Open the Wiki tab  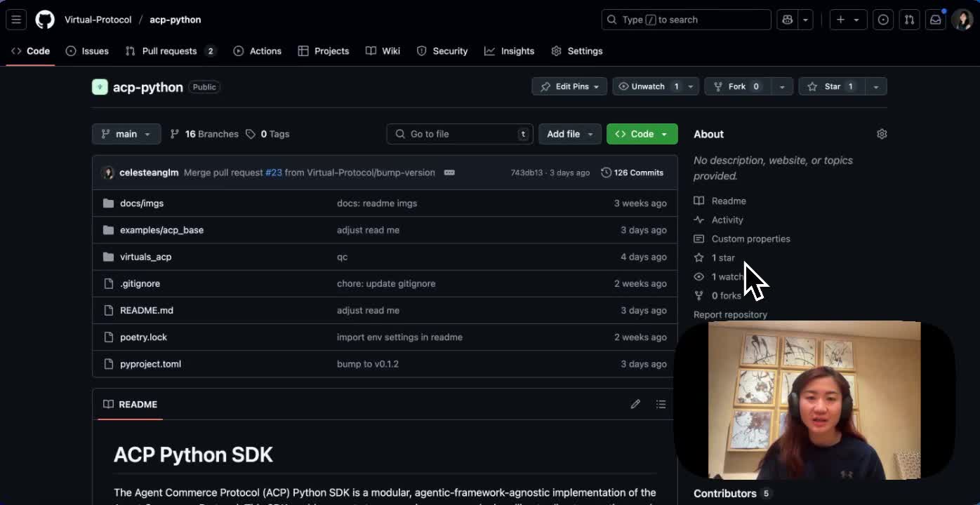coord(383,51)
